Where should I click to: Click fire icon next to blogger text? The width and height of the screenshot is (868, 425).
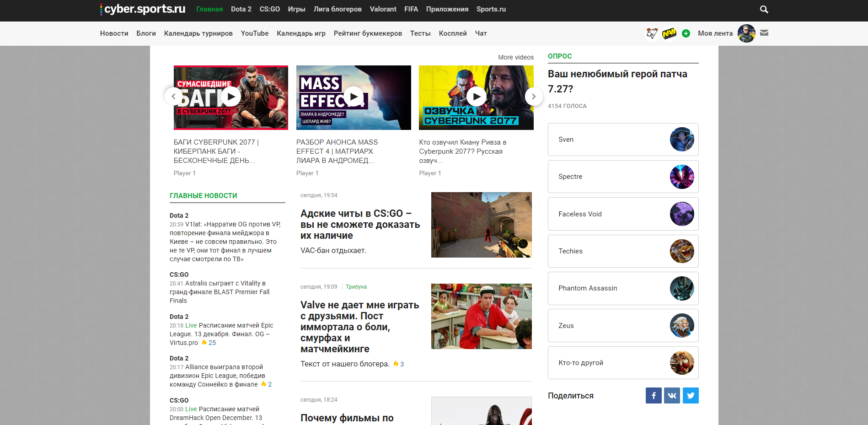tap(396, 364)
